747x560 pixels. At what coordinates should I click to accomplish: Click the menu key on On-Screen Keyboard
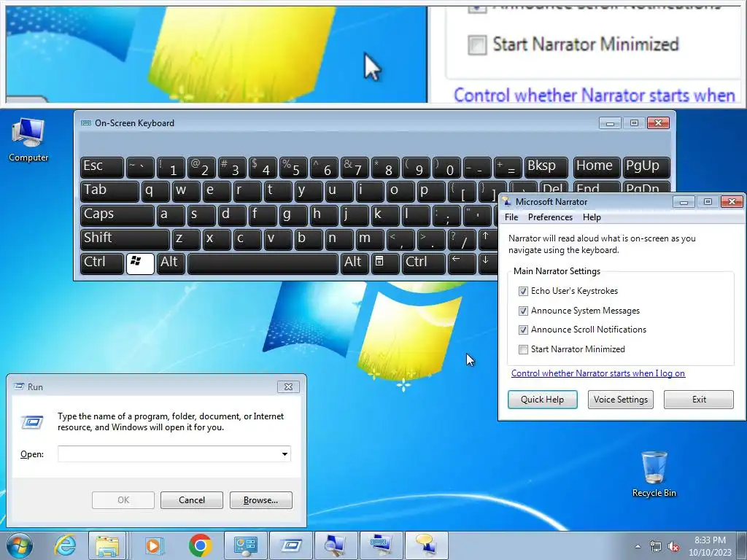click(385, 263)
